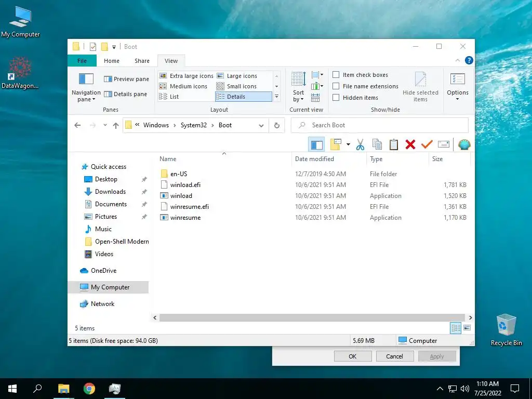Image resolution: width=532 pixels, height=399 pixels.
Task: Click the red X Delete icon
Action: tap(410, 145)
